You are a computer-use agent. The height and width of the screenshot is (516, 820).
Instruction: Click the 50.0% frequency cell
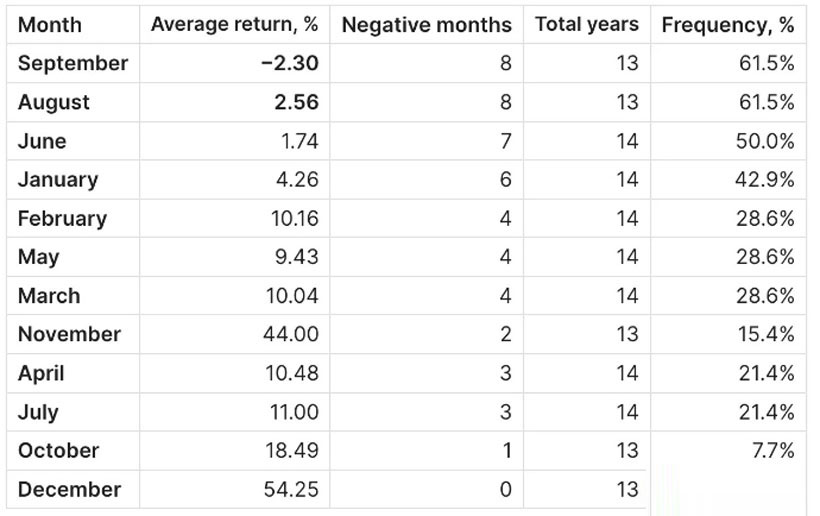tap(765, 142)
